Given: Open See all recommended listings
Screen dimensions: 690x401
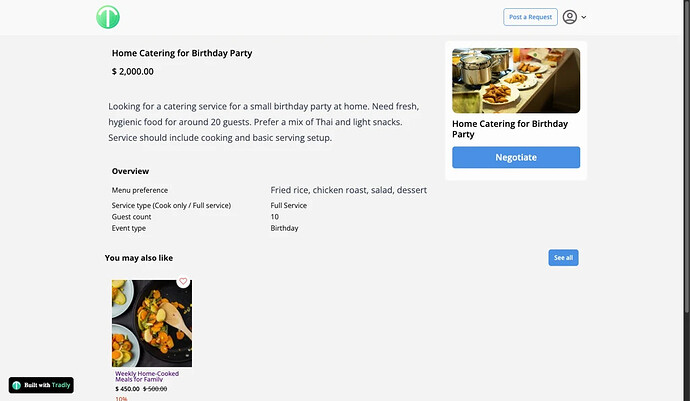Looking at the screenshot, I should click(x=563, y=258).
